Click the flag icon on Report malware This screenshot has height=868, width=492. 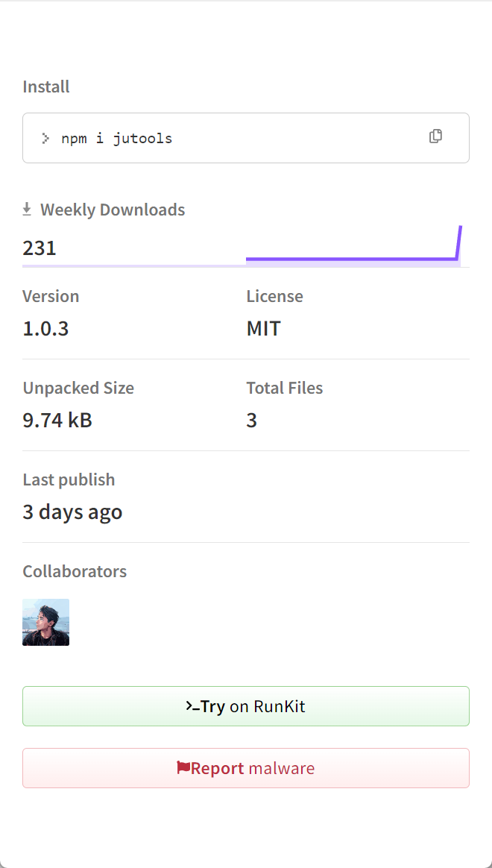(183, 767)
